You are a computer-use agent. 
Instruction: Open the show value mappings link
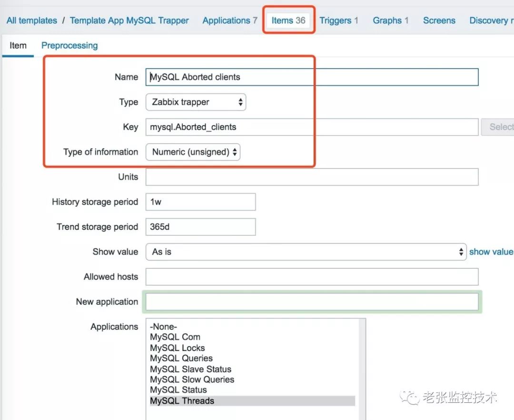(x=491, y=252)
